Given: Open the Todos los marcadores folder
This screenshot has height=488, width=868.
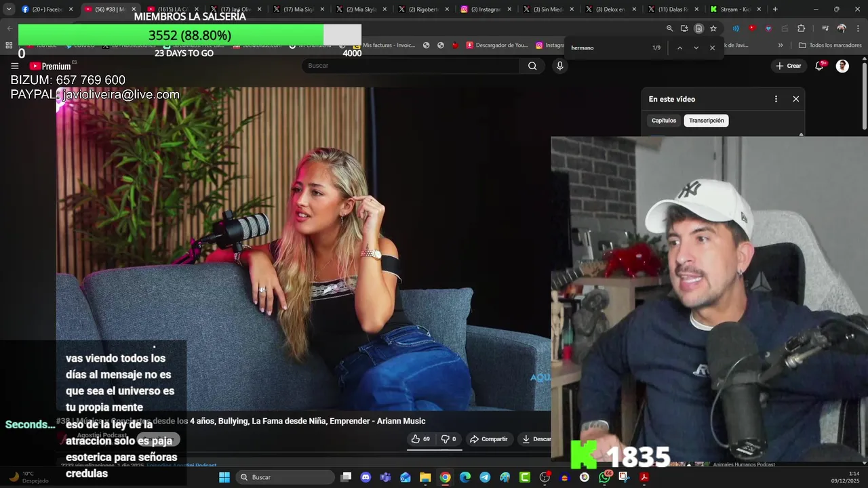Looking at the screenshot, I should pyautogui.click(x=830, y=45).
